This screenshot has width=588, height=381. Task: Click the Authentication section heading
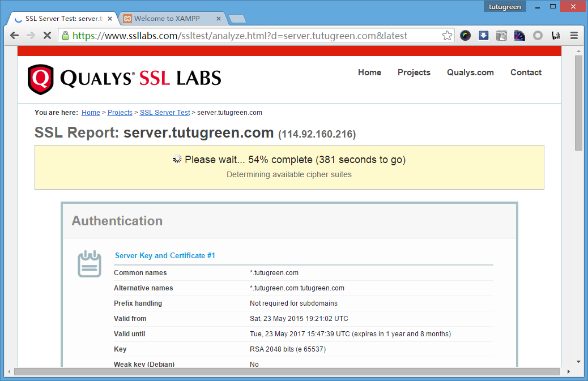click(117, 221)
